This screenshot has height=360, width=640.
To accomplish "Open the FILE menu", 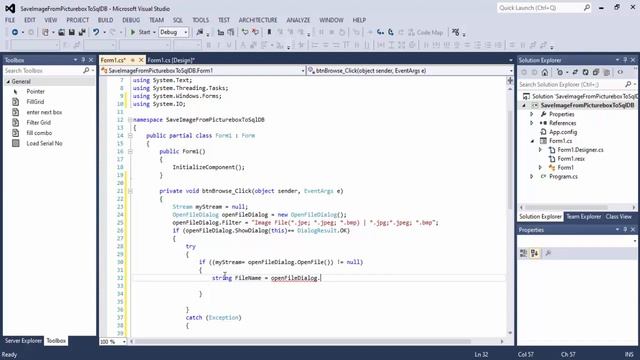I will 10,20.
